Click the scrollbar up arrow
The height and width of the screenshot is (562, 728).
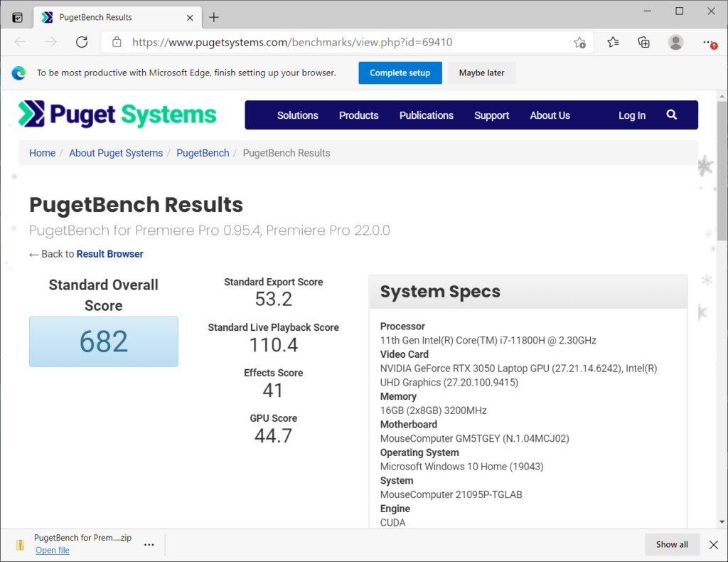coord(722,97)
